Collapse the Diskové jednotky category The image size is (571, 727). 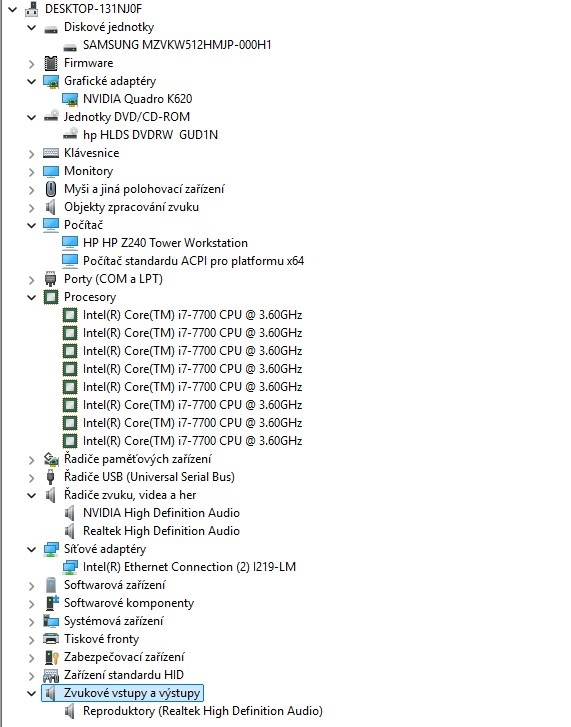point(31,27)
